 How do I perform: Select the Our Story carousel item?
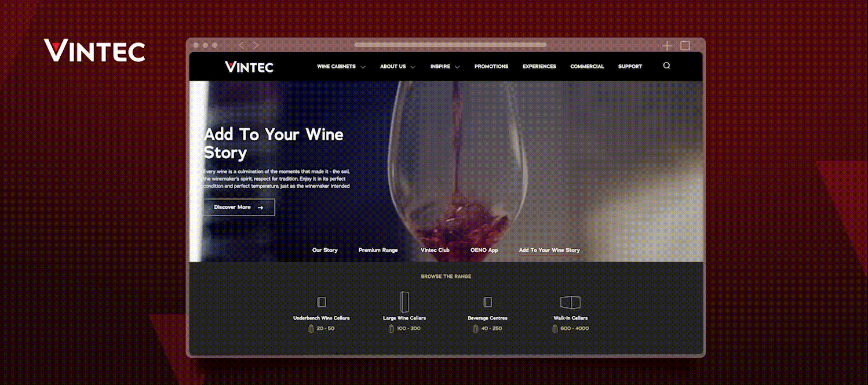[325, 250]
